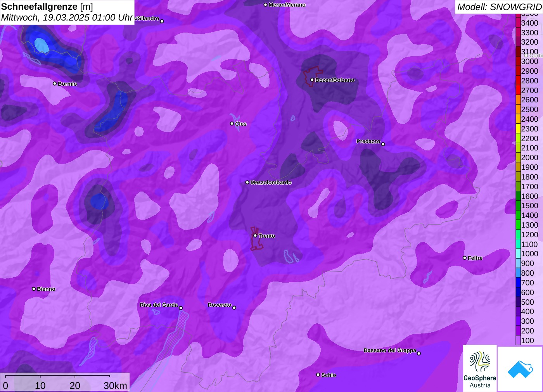Click the Feltre location marker dot

465,258
